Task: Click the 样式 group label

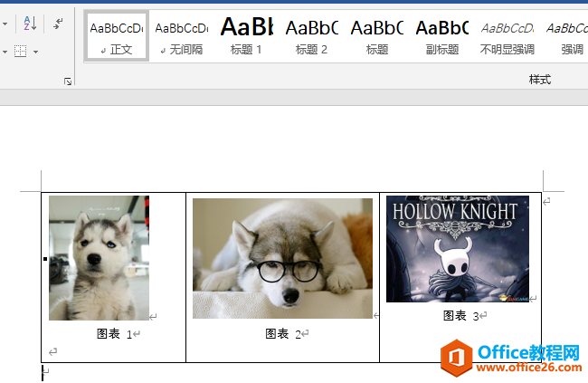Action: pos(540,80)
